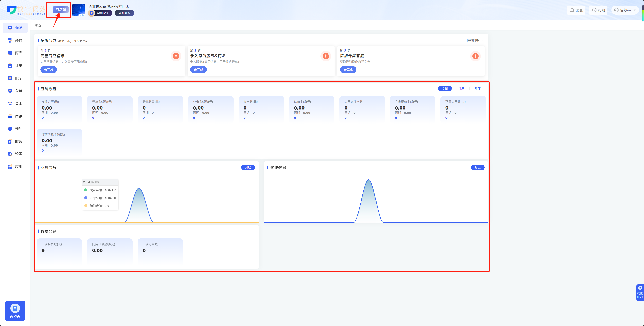Click 去完成 for 录入您的服务&商品
This screenshot has height=326, width=644.
click(198, 70)
